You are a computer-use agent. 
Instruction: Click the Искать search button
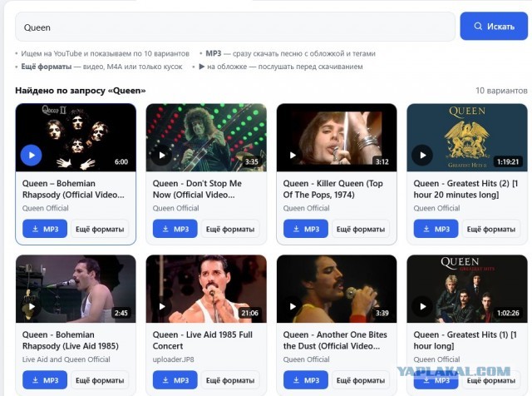(x=494, y=26)
